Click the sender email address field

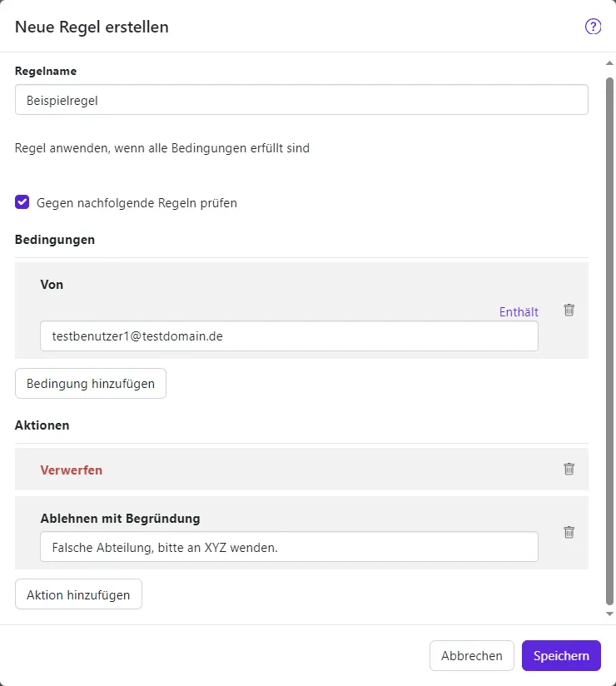(289, 336)
